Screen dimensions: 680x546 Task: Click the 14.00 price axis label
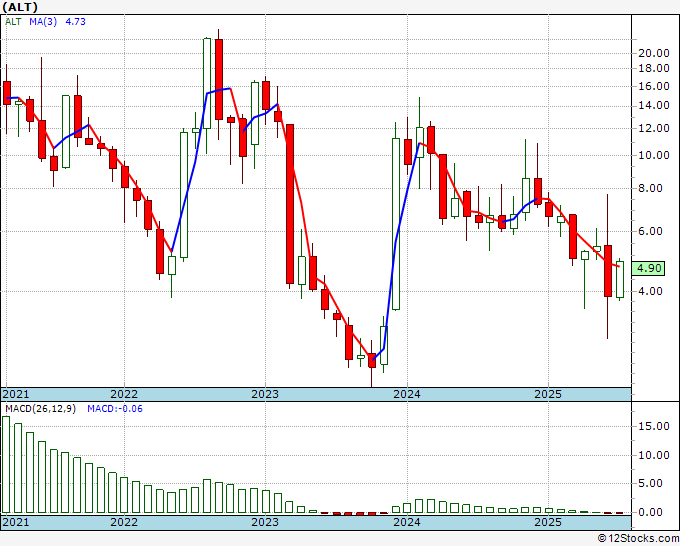point(654,105)
